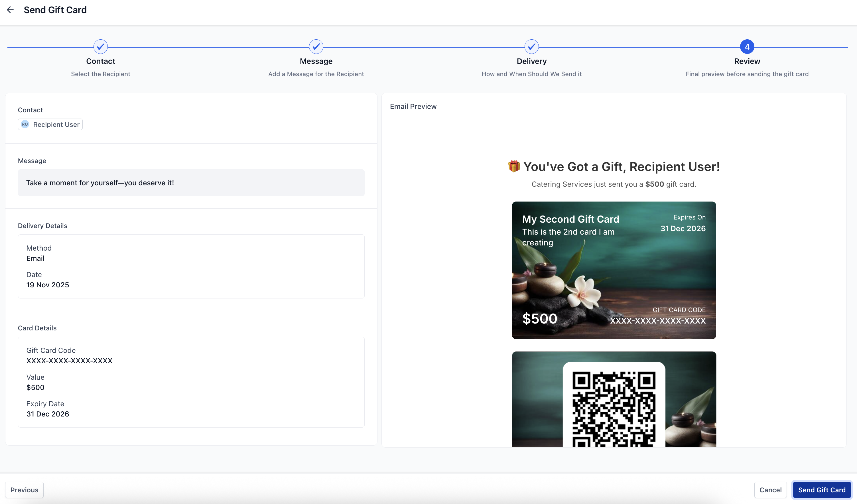This screenshot has height=504, width=857.
Task: Click the RU avatar icon
Action: 25,125
